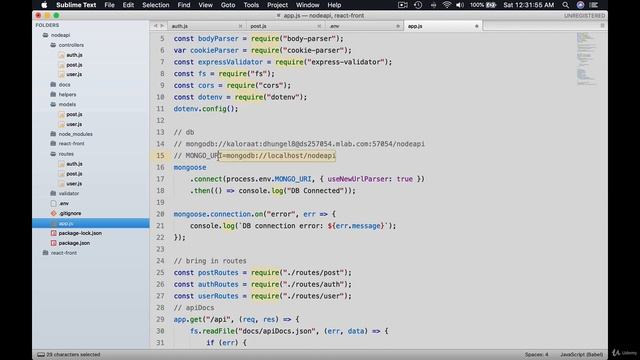Image resolution: width=640 pixels, height=360 pixels.
Task: Open the Project menu
Action: pyautogui.click(x=277, y=5)
